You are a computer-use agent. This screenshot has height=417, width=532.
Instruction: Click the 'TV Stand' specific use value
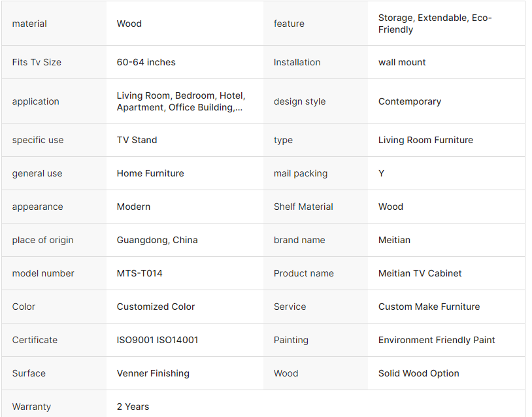(x=137, y=140)
